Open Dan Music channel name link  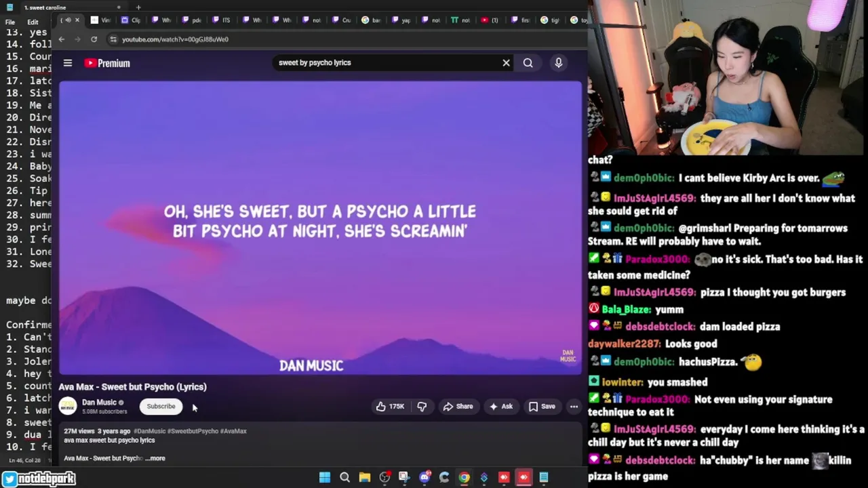pyautogui.click(x=99, y=403)
